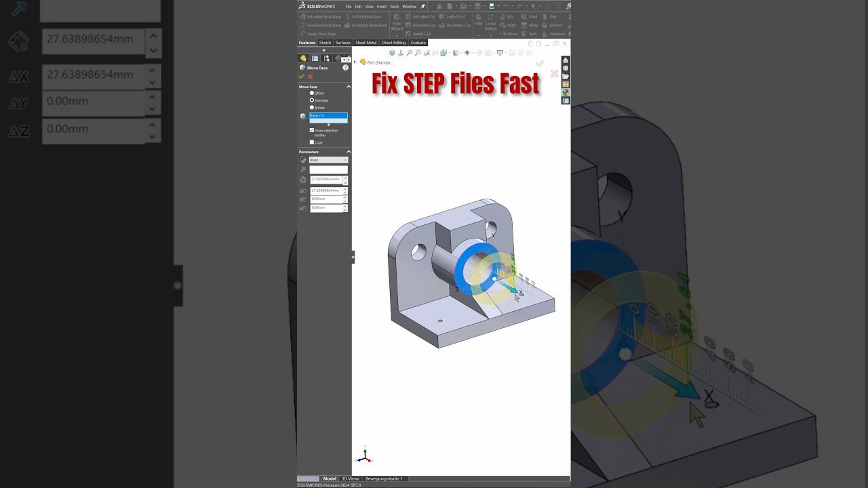
Task: Expand the Part tree node in viewport
Action: 355,62
